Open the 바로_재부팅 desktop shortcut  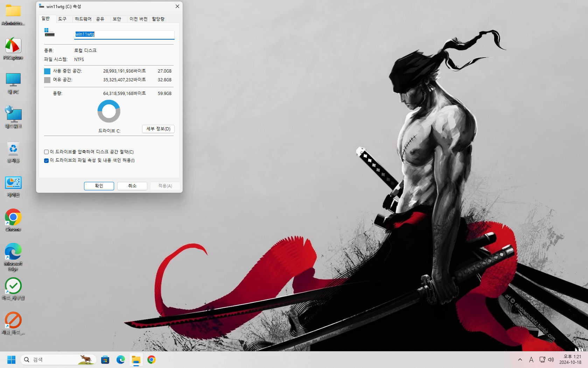coord(13,289)
